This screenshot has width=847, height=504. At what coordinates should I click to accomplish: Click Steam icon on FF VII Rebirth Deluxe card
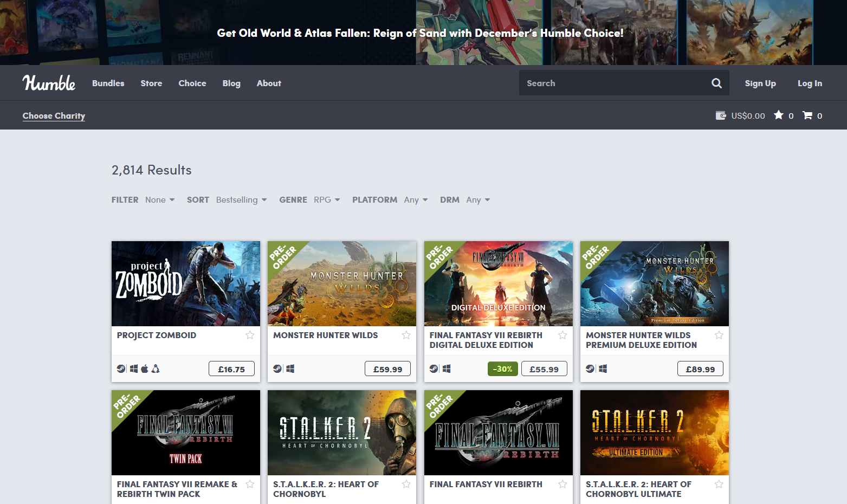(x=434, y=369)
